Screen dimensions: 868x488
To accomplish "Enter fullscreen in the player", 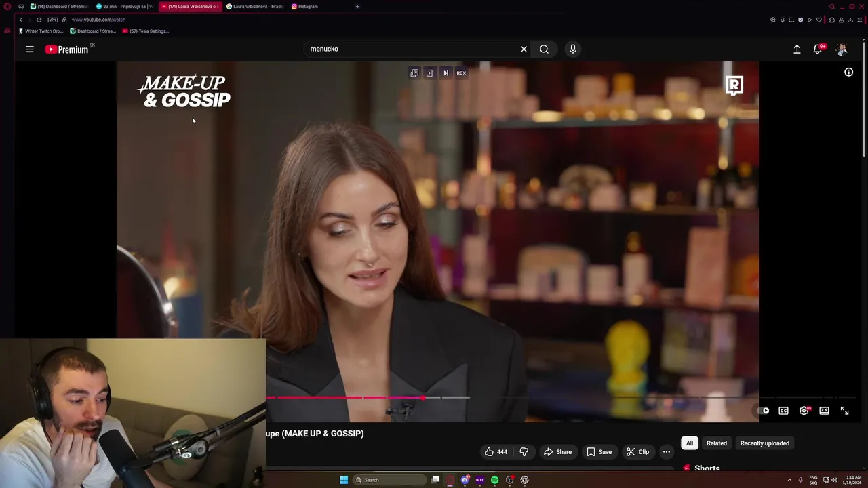I will (x=844, y=411).
